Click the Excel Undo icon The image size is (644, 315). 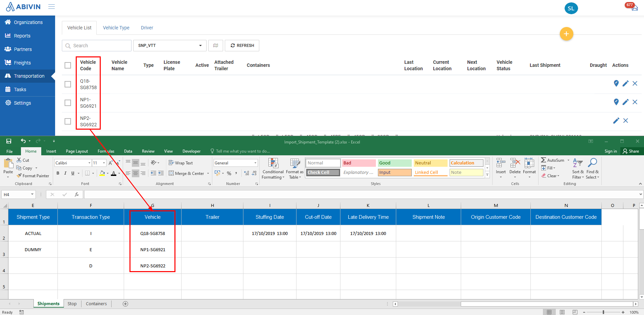point(23,141)
